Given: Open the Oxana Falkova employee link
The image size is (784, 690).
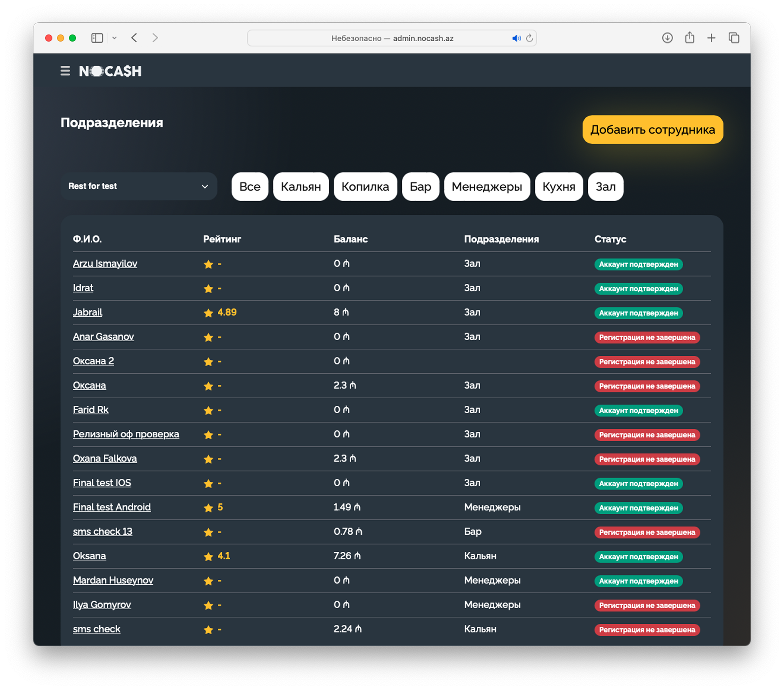Looking at the screenshot, I should [x=105, y=459].
